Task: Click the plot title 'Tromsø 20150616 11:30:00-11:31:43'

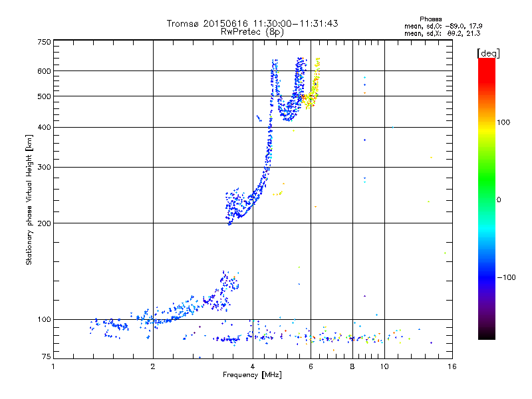Action: point(252,23)
